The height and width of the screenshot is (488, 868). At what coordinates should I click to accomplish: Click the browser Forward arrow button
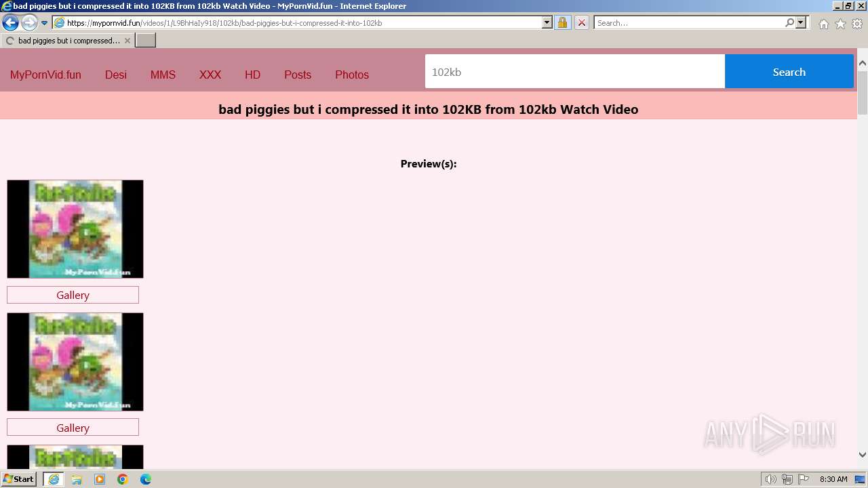[29, 23]
